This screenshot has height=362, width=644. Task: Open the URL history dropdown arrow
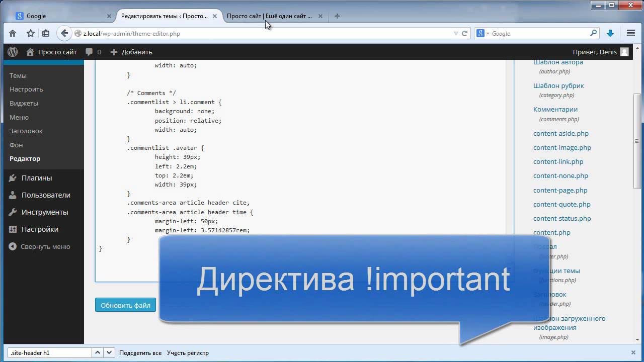coord(456,33)
